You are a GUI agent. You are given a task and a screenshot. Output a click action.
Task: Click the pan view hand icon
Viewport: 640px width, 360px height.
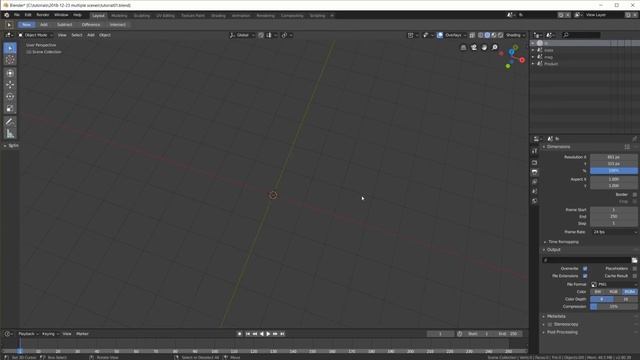point(484,48)
